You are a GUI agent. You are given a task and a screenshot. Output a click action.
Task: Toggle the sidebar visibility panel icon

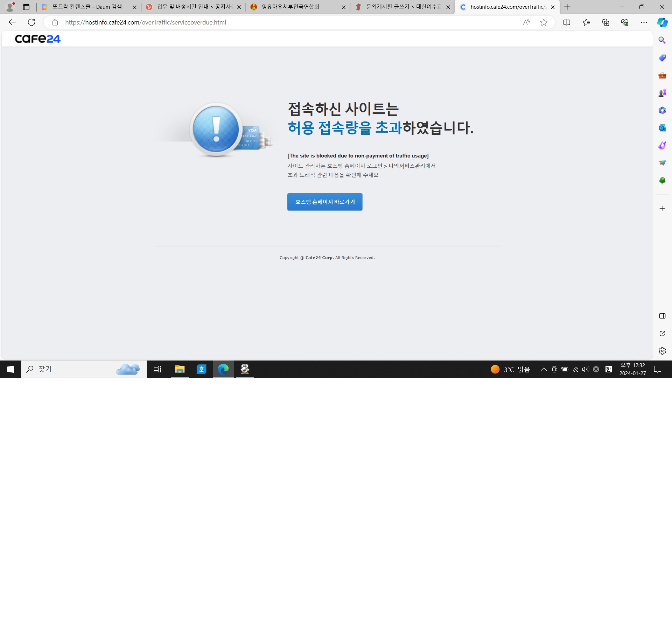pyautogui.click(x=662, y=316)
